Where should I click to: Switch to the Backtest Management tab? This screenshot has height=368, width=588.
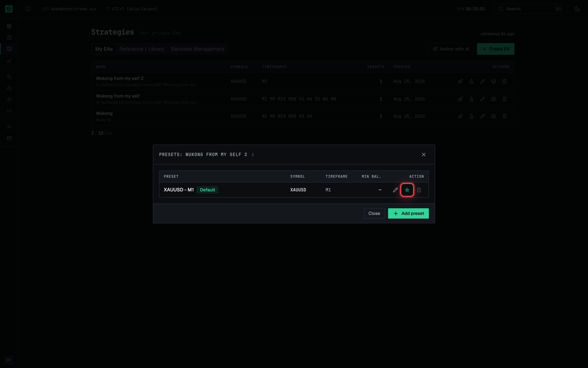[x=198, y=49]
